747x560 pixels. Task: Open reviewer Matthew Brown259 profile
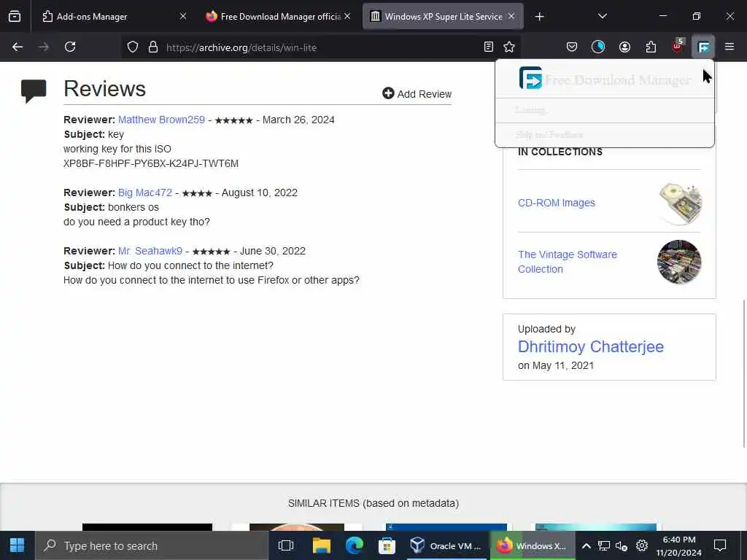point(161,120)
